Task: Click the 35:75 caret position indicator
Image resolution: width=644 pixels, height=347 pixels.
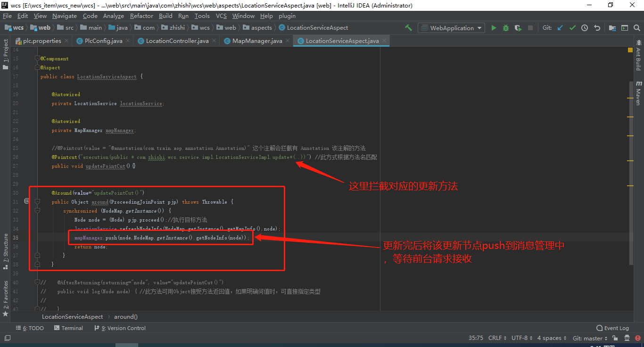Action: 476,338
